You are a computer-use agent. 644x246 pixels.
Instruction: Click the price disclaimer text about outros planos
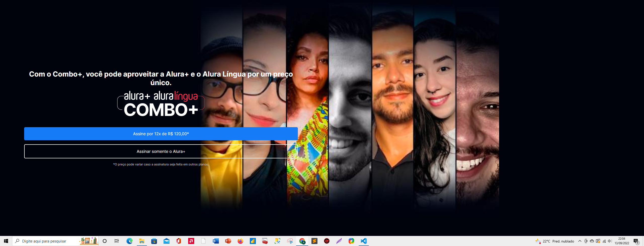161,164
